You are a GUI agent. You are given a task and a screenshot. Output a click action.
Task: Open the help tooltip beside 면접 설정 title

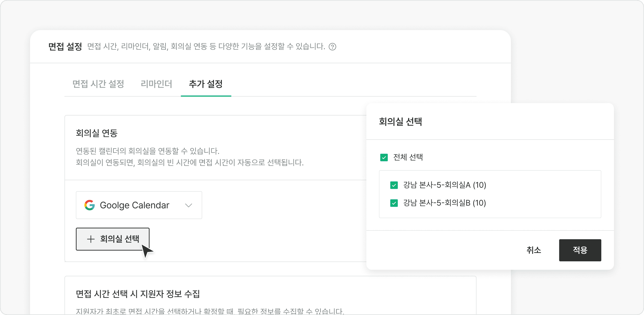[333, 47]
